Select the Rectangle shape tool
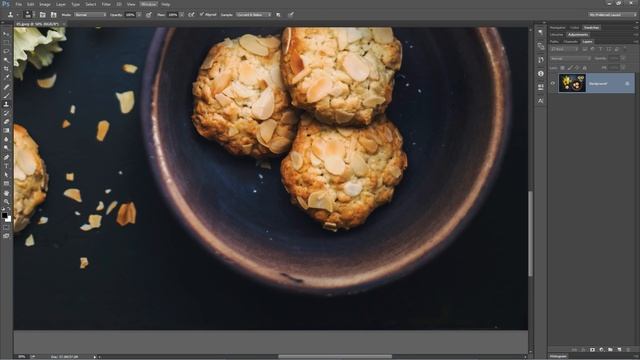 6,184
